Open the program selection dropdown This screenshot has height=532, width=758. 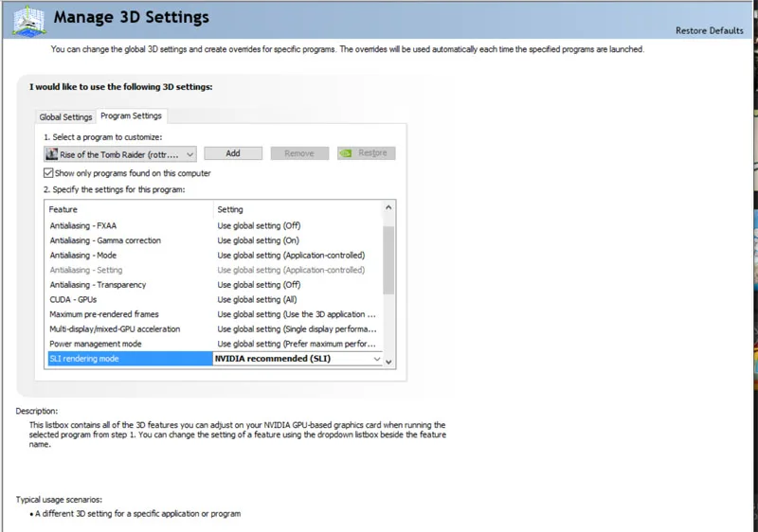[190, 153]
